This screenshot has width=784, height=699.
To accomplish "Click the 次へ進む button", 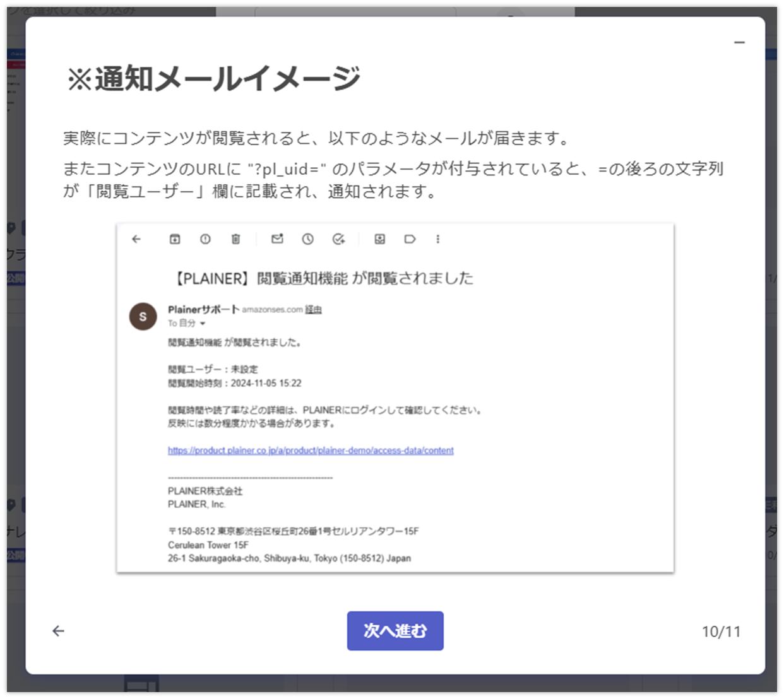I will click(395, 630).
